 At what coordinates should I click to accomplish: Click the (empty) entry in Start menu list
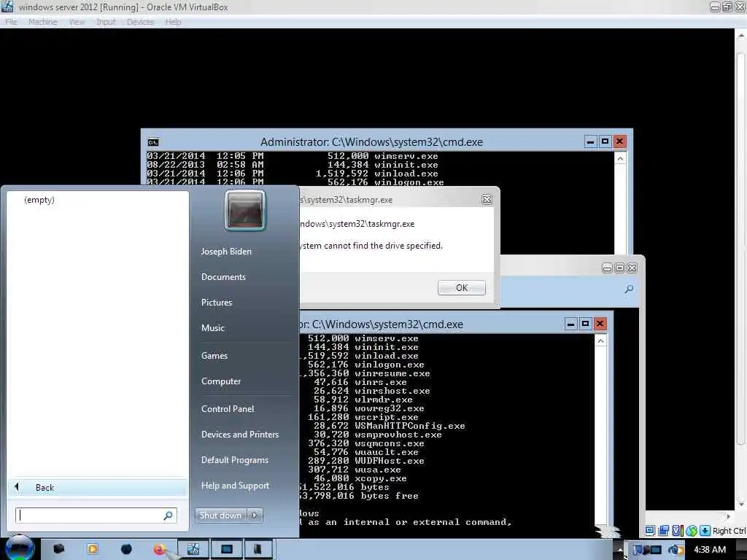click(x=39, y=200)
